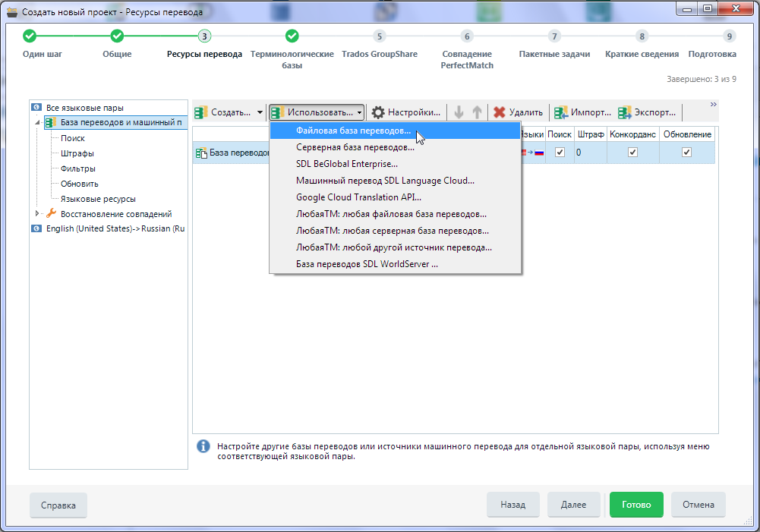Click the Создать translation memory icon

[x=201, y=112]
